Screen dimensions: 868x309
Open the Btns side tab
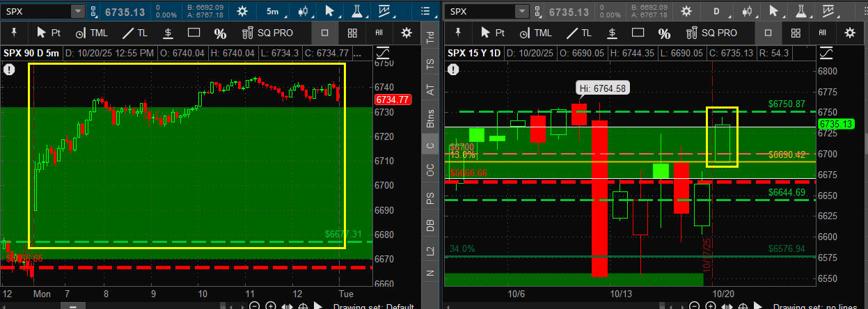[x=430, y=117]
